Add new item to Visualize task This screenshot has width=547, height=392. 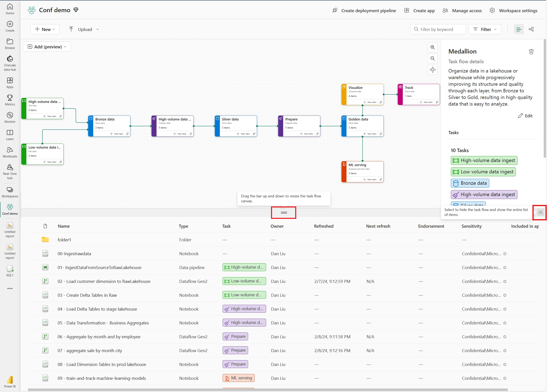pos(370,102)
